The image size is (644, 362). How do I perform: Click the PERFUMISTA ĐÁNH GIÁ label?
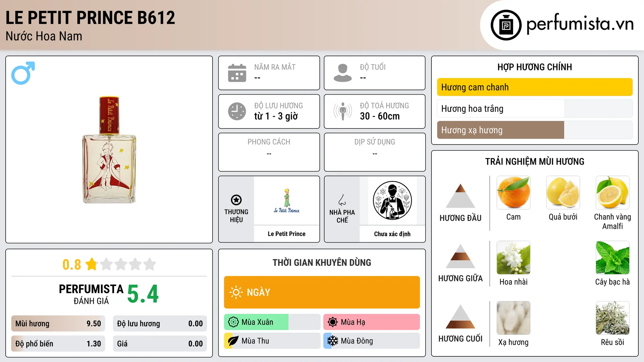click(91, 294)
